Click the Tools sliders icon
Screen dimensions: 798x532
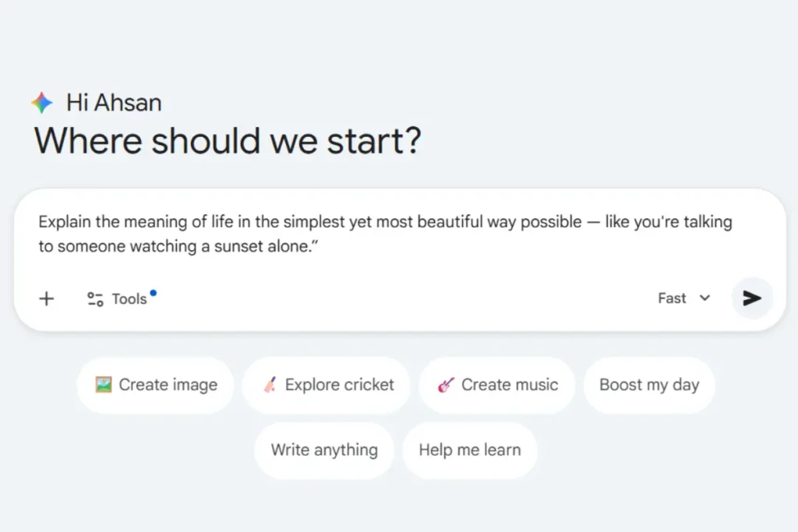pos(95,299)
